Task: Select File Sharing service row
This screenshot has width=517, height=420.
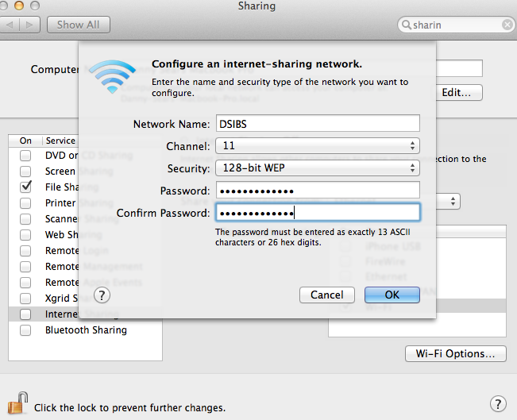Action: tap(44, 187)
